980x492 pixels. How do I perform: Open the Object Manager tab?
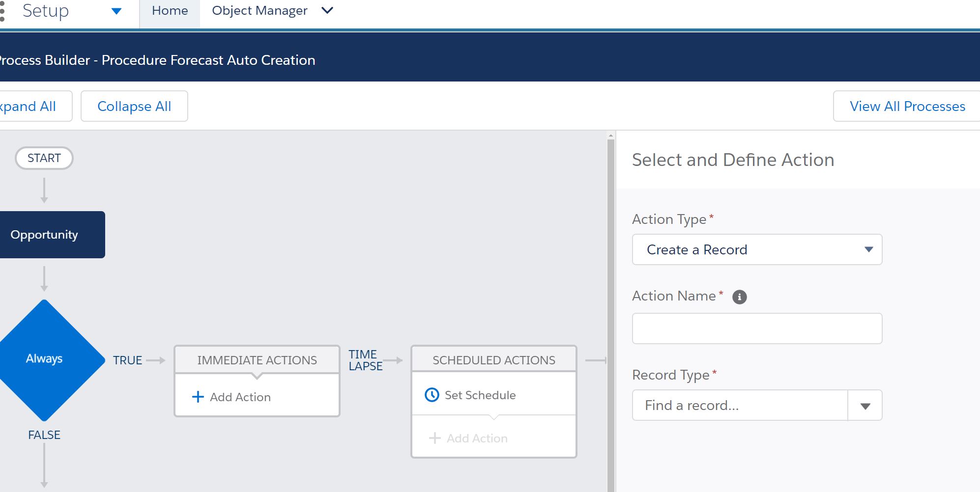[x=259, y=11]
